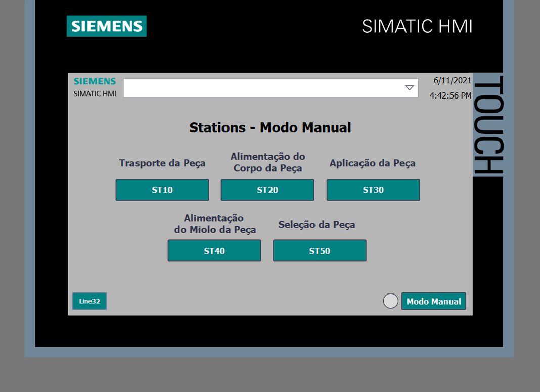Select the ST30 station button

click(x=373, y=189)
